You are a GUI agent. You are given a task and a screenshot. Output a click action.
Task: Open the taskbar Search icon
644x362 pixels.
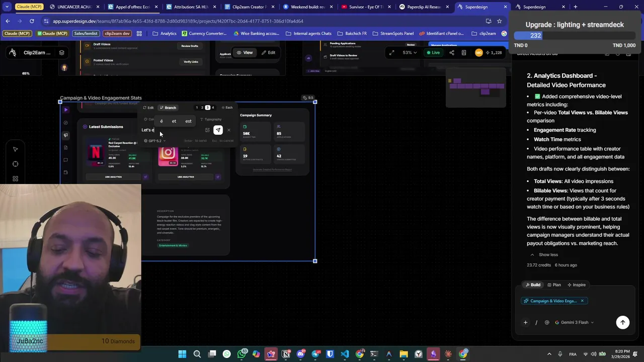197,354
